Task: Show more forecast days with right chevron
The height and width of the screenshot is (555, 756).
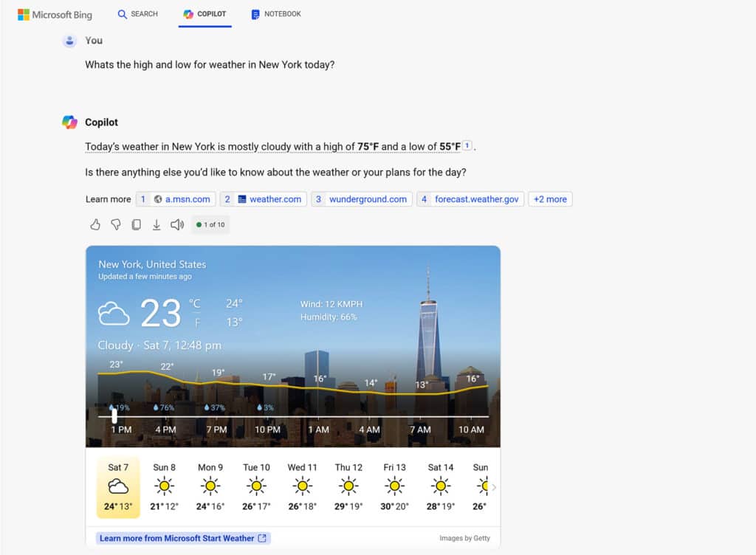Action: point(494,487)
